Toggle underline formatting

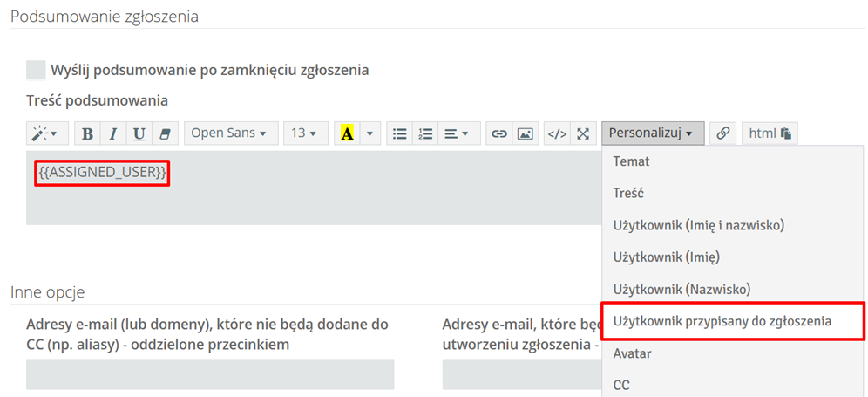pos(139,133)
